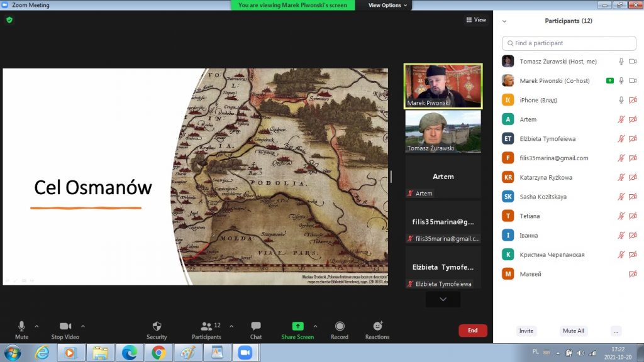This screenshot has height=362, width=644.
Task: Click the red End meeting button
Action: 472,330
